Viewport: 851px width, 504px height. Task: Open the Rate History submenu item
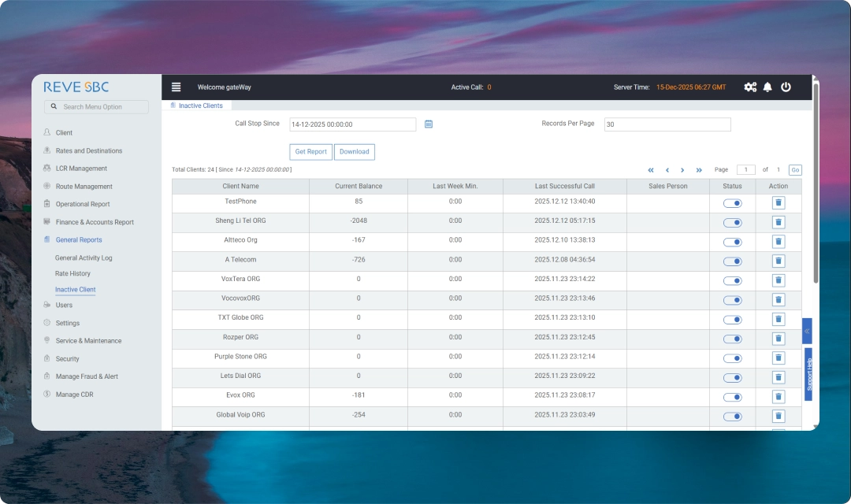click(x=72, y=274)
